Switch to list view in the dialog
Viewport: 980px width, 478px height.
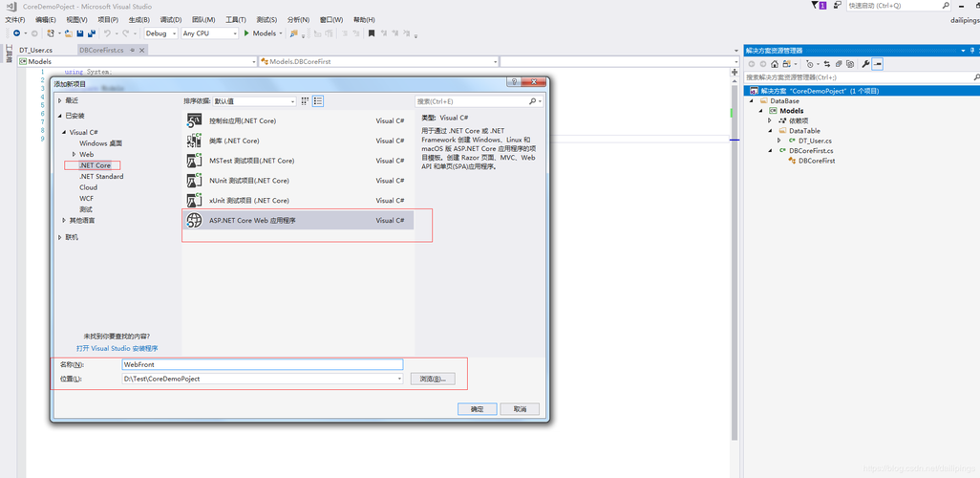click(318, 100)
